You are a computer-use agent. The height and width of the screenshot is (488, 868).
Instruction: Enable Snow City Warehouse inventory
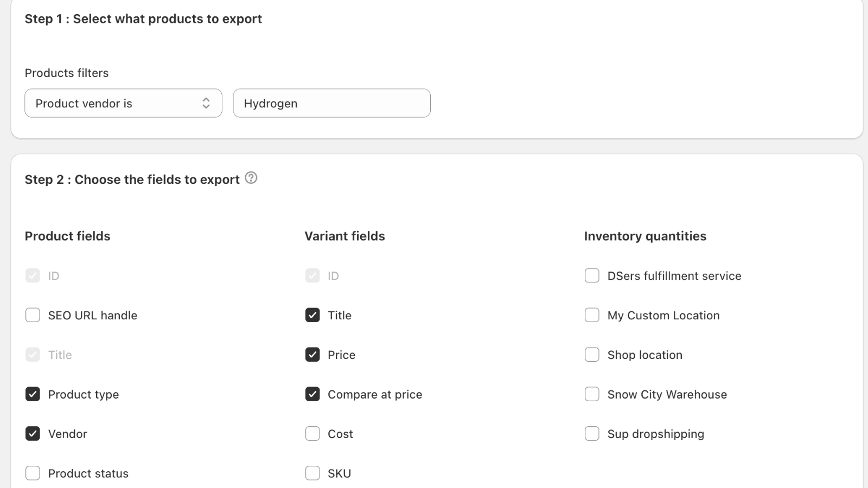[592, 394]
